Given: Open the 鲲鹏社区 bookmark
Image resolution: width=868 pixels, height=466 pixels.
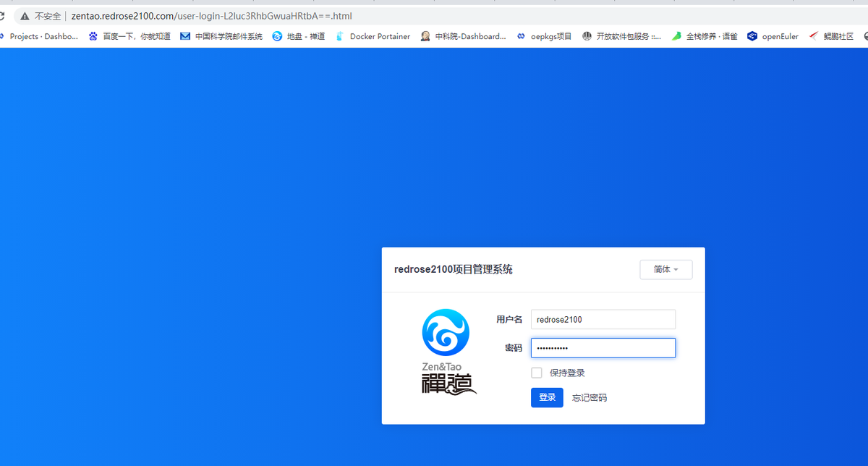Looking at the screenshot, I should click(x=838, y=36).
